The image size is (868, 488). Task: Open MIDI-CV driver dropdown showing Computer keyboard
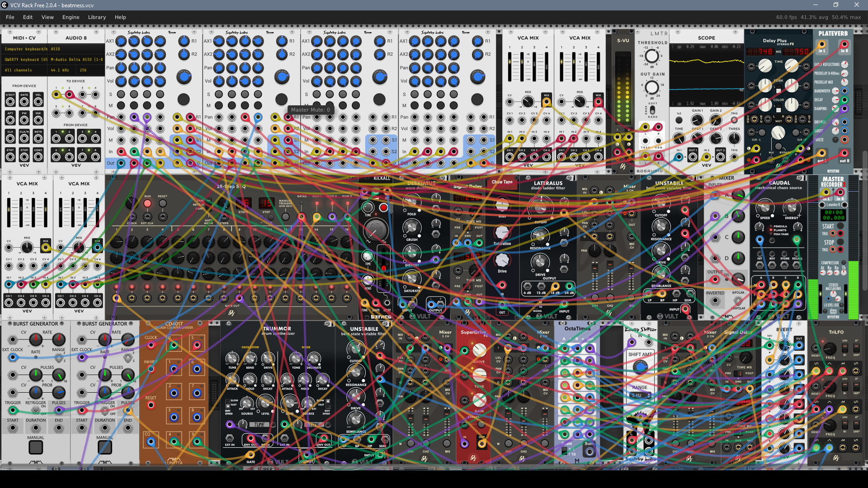tap(25, 49)
